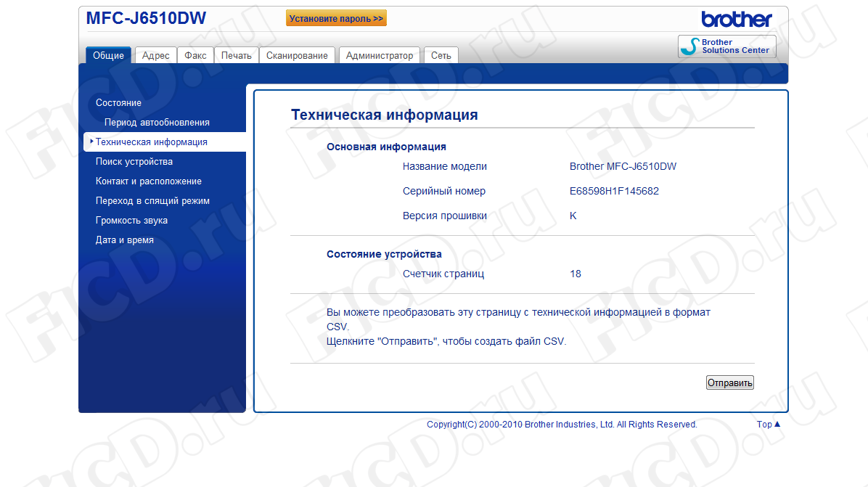Image resolution: width=868 pixels, height=487 pixels.
Task: Click the Счетчик страниц label
Action: click(x=443, y=274)
